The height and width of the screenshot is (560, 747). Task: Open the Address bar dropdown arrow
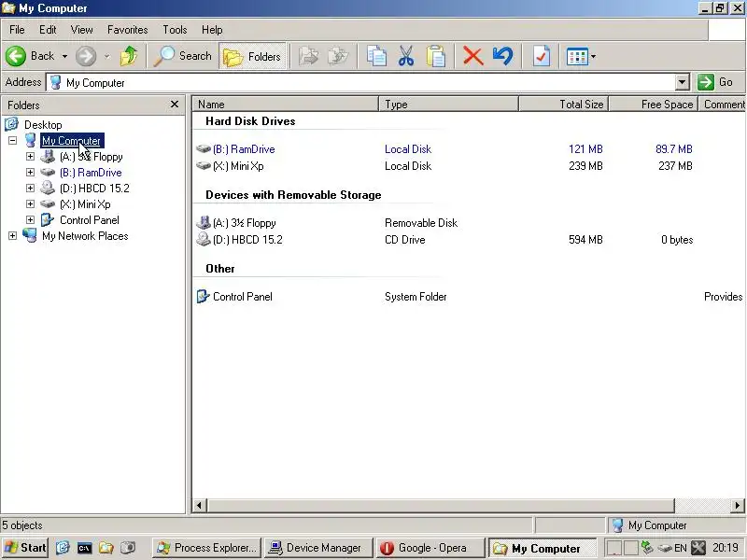(683, 82)
